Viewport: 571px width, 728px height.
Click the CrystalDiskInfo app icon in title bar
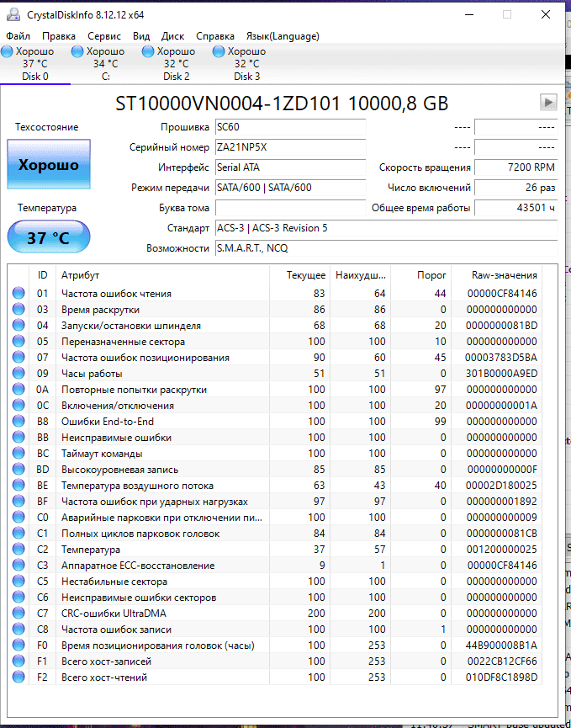tap(13, 14)
